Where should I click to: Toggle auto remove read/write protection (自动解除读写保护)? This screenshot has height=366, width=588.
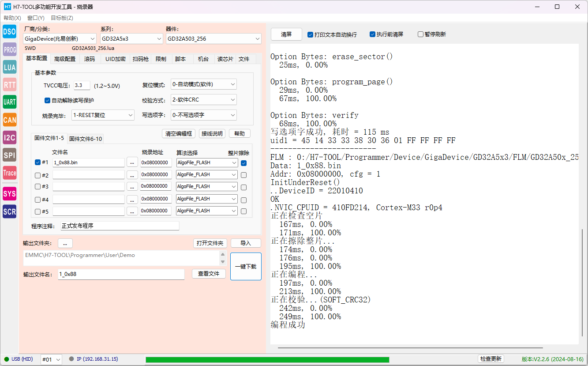pyautogui.click(x=69, y=100)
